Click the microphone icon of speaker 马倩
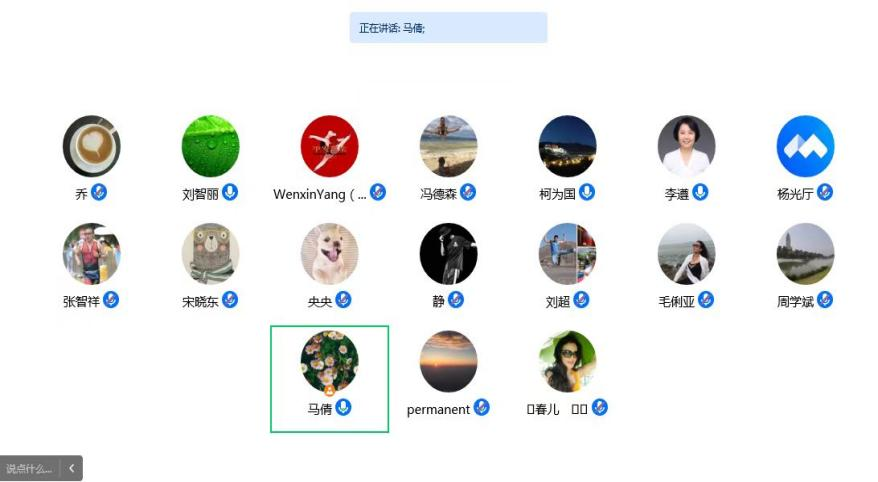This screenshot has width=878, height=482. point(343,407)
